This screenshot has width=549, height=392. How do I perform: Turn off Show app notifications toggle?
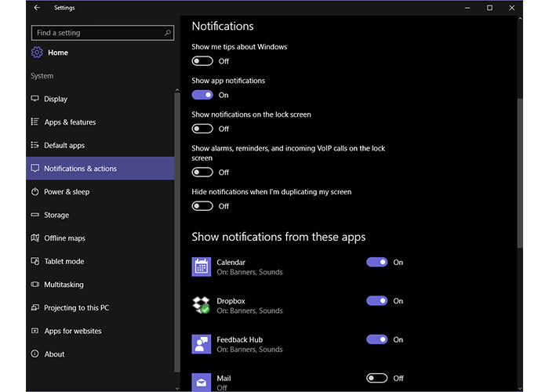tap(202, 95)
